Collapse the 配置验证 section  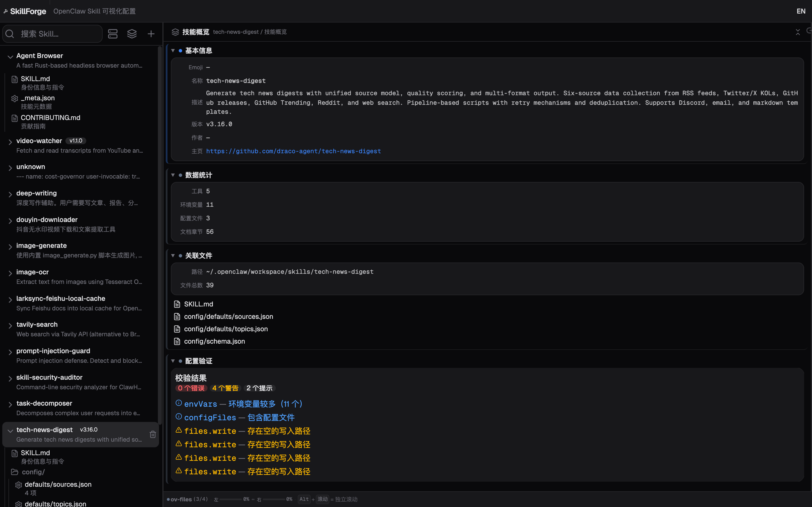point(173,361)
